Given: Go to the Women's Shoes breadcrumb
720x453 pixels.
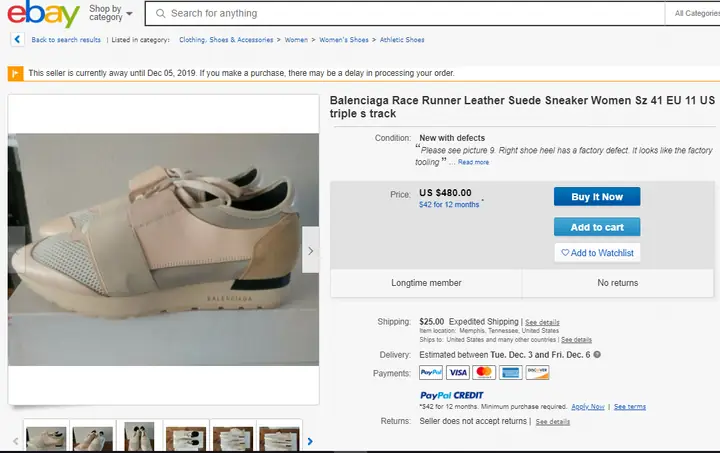Looking at the screenshot, I should [x=344, y=40].
